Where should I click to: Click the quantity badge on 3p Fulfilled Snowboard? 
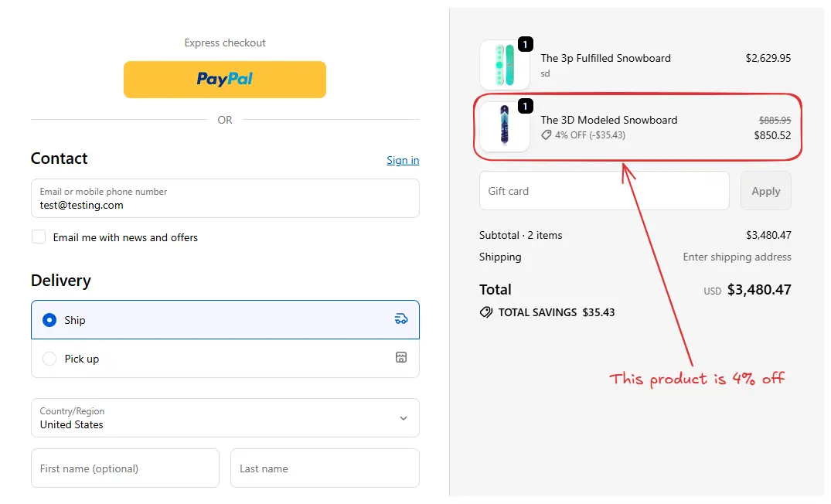pos(525,45)
